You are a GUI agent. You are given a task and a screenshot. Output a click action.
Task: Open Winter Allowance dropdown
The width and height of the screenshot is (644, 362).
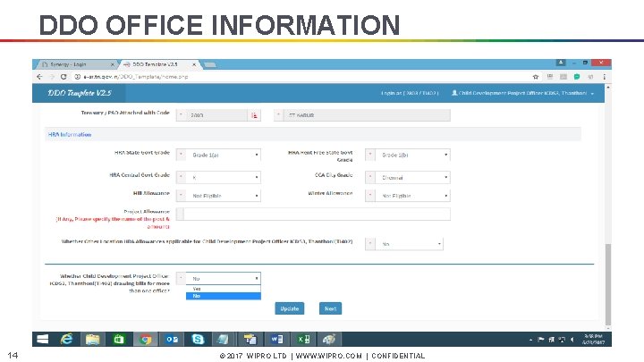pos(413,196)
